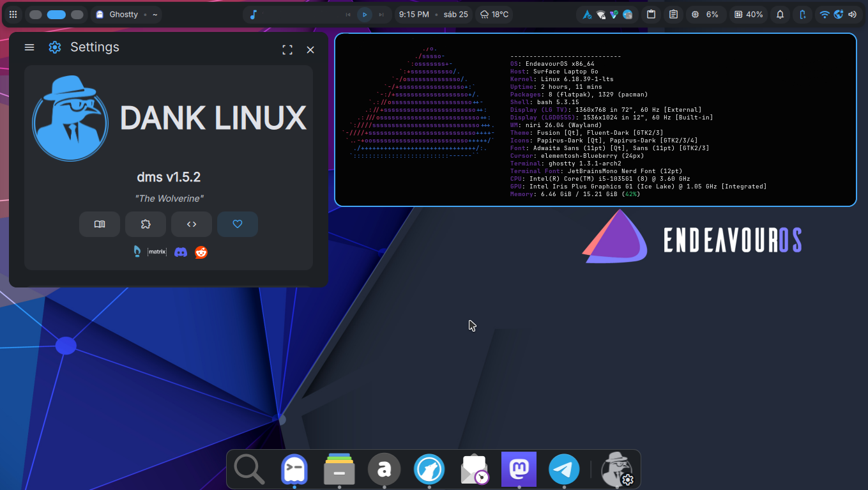This screenshot has height=490, width=868.
Task: Click the Ghostty focused window title in bar
Action: 126,14
